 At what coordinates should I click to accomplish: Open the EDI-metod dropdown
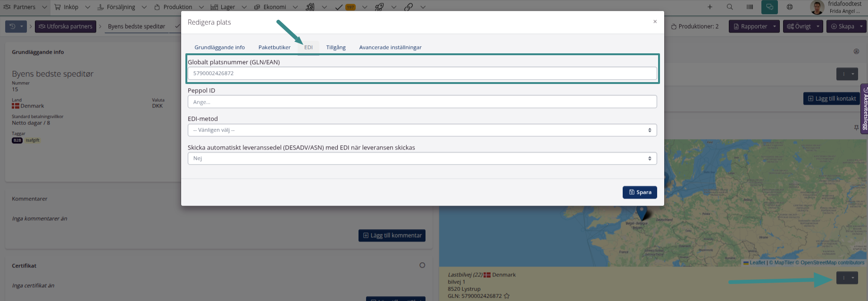pos(422,130)
